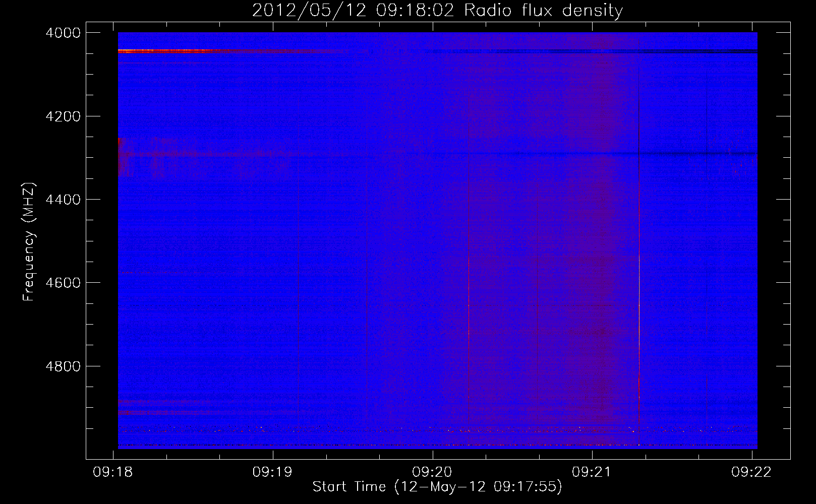Click the 4800 frequency tick label

(63, 366)
